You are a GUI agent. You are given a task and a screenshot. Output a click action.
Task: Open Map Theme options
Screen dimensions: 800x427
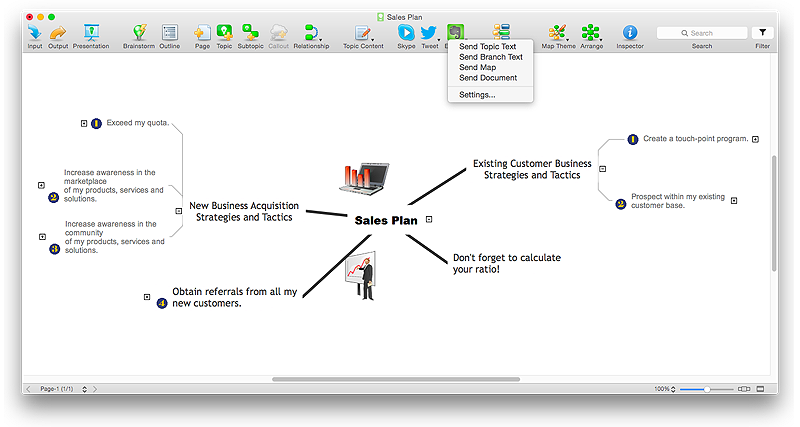557,33
